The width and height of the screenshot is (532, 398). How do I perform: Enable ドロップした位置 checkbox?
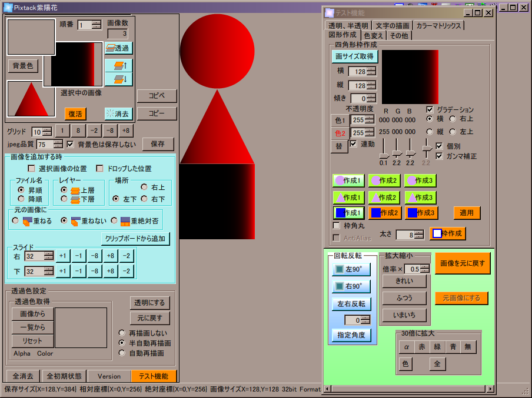99,168
